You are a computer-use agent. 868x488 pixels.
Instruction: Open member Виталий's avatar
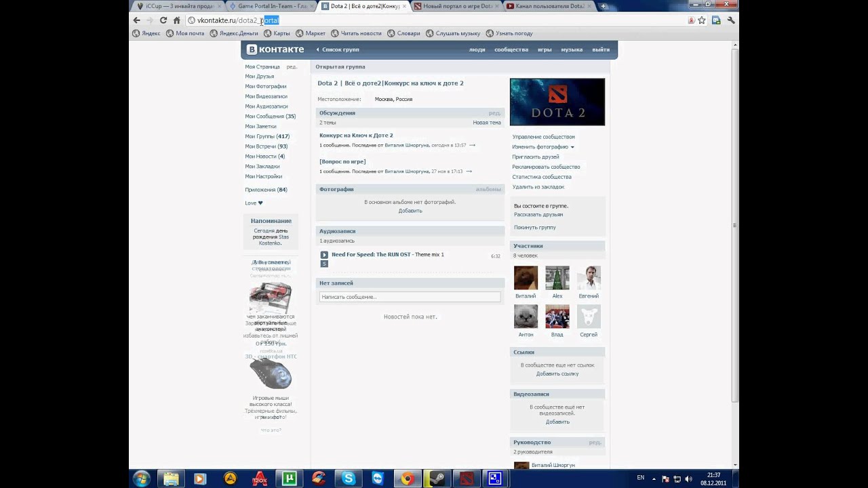[x=526, y=278]
